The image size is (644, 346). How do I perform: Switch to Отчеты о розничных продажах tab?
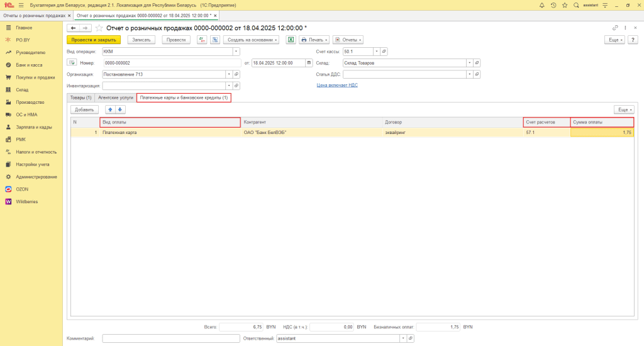(x=34, y=16)
